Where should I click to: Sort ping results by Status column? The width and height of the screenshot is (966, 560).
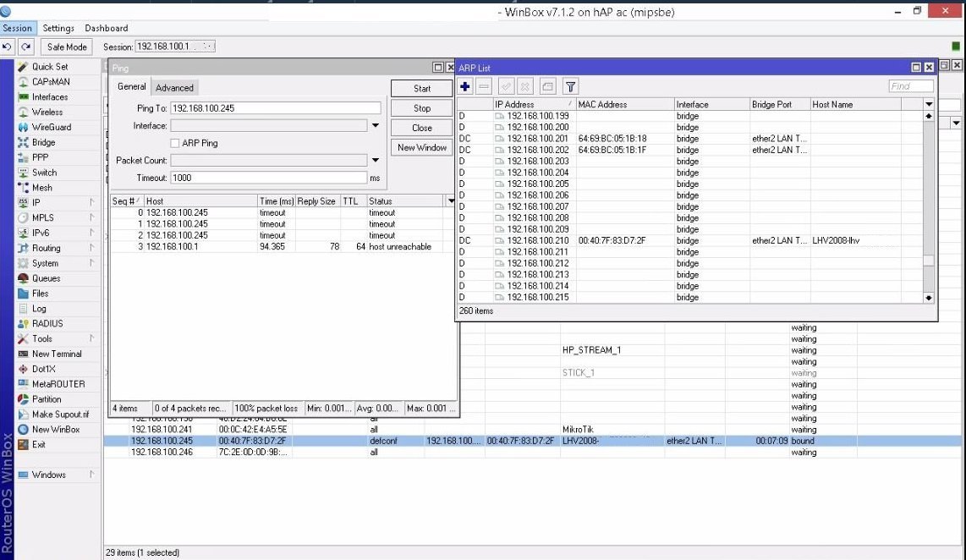405,200
